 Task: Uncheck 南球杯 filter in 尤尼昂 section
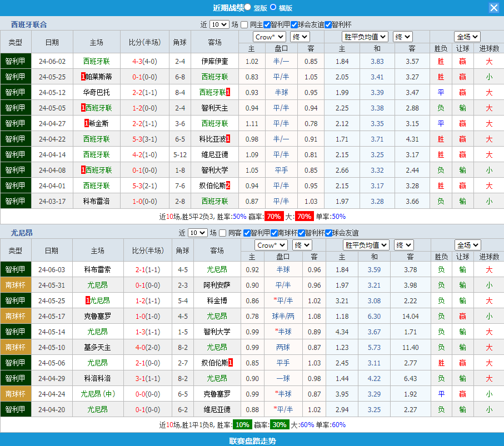[274, 233]
